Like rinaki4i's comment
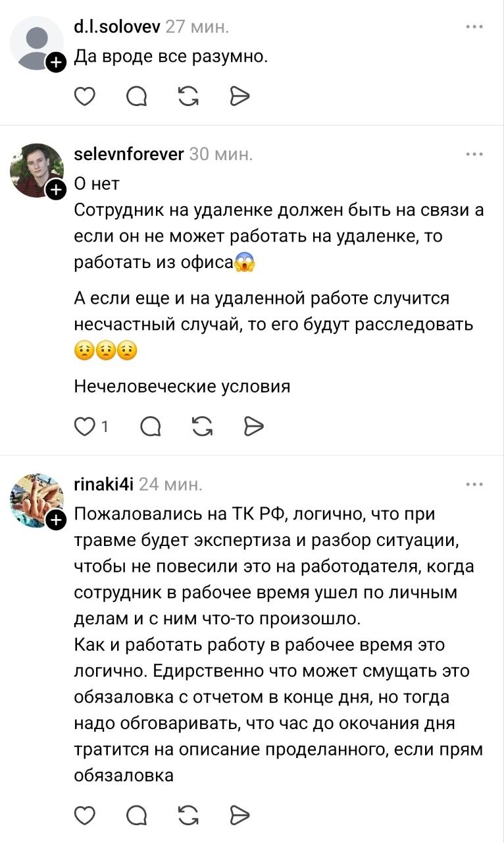Viewport: 504px width, 843px height. [x=84, y=815]
